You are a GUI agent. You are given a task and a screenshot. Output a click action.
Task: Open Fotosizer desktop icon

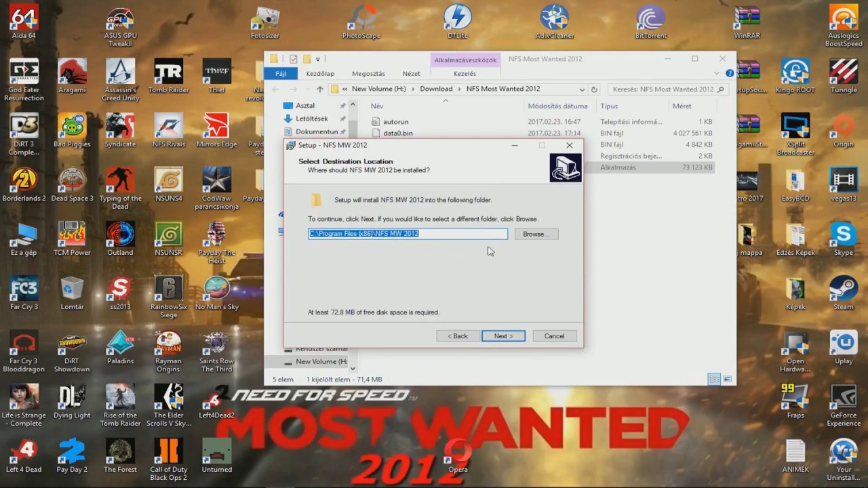click(x=264, y=22)
